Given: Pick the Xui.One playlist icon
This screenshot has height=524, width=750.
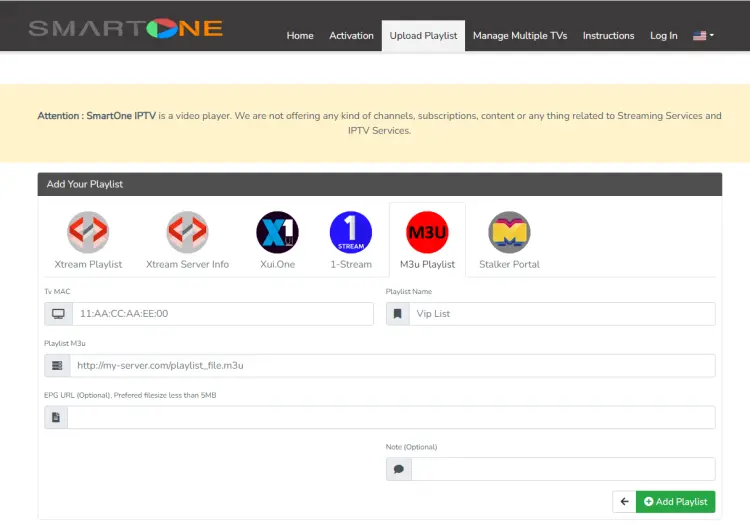Looking at the screenshot, I should [x=277, y=233].
